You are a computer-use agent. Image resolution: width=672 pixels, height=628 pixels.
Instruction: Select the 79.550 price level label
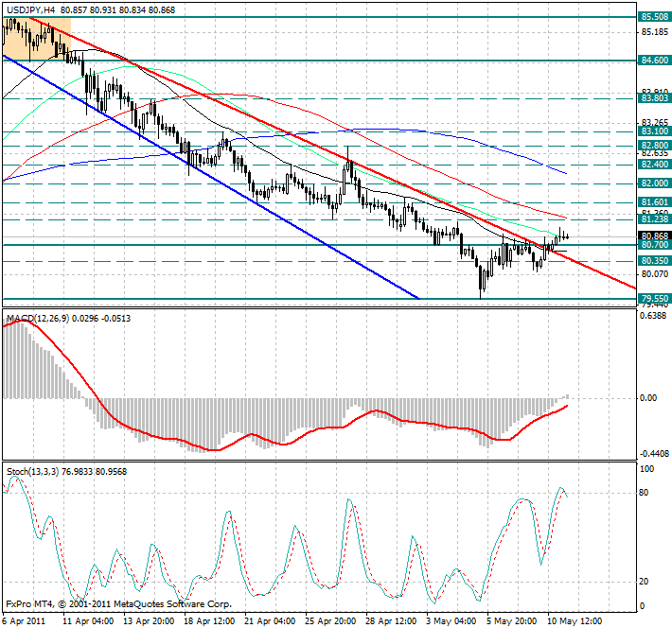pyautogui.click(x=655, y=298)
